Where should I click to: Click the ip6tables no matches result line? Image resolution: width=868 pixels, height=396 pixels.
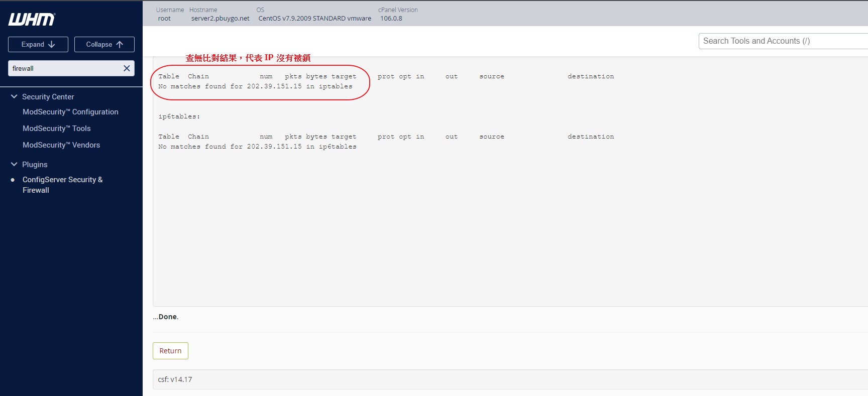tap(257, 147)
